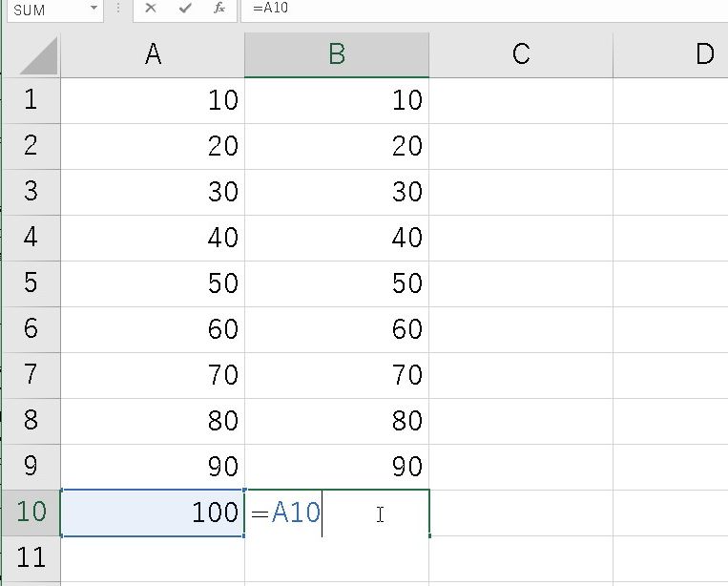Viewport: 728px width, 586px height.
Task: Click cell A10 containing 100
Action: click(x=153, y=513)
